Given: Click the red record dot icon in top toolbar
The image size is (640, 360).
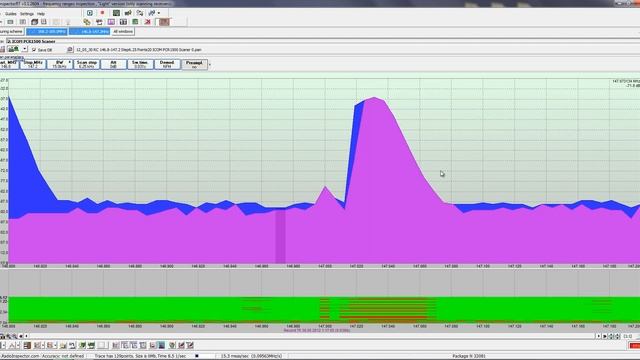Looking at the screenshot, I should [102, 13].
